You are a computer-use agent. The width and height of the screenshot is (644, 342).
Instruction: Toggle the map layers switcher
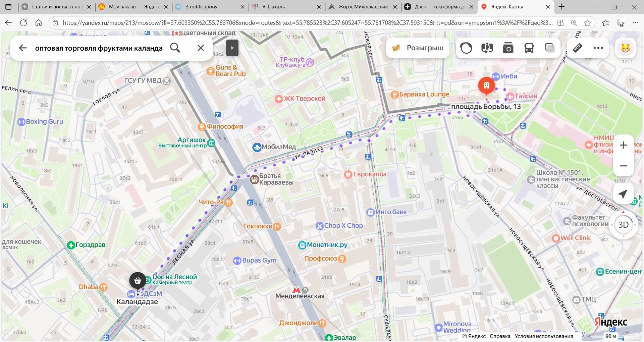(x=550, y=48)
